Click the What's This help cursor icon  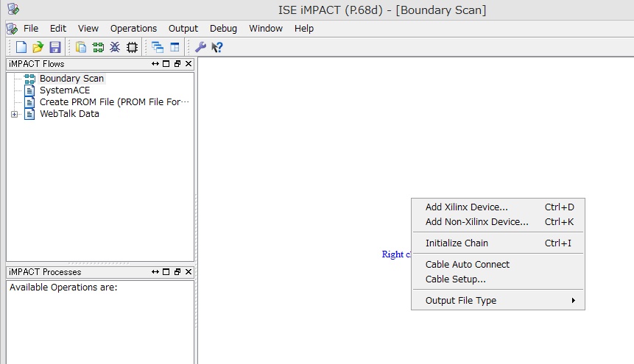pyautogui.click(x=217, y=47)
